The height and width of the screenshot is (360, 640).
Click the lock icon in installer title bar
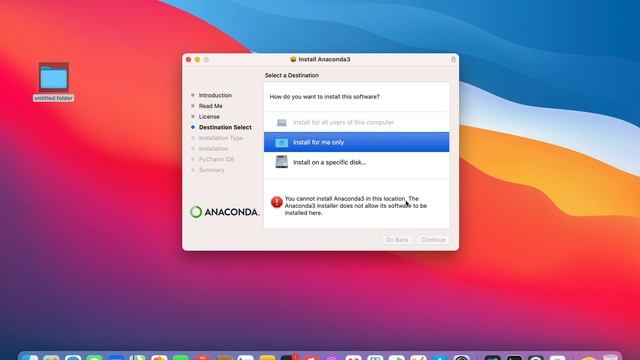click(x=453, y=59)
